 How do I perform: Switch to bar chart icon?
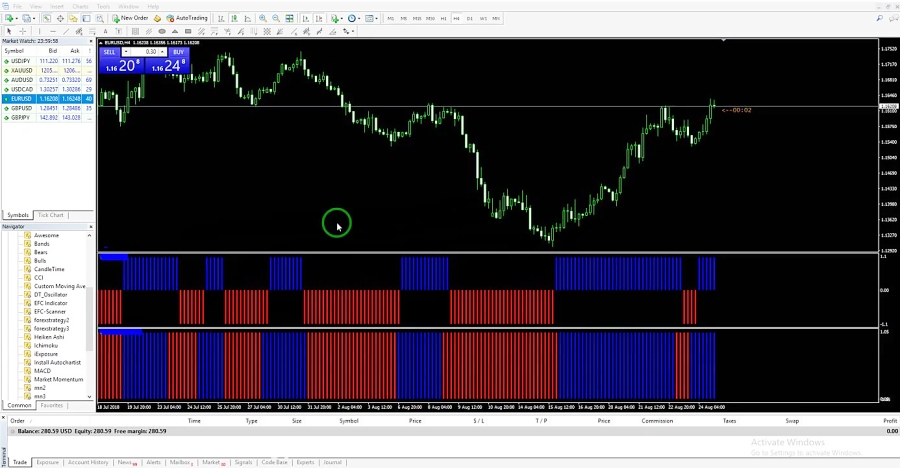tap(222, 18)
